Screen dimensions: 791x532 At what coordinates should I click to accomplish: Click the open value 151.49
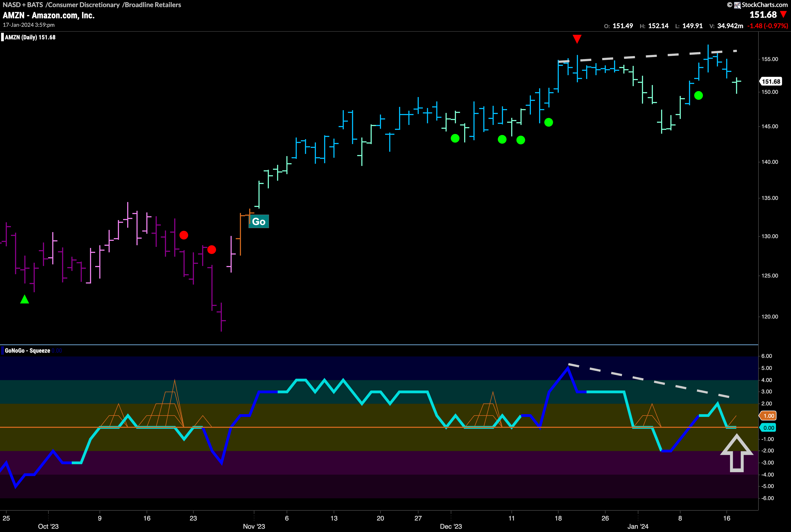pos(623,26)
